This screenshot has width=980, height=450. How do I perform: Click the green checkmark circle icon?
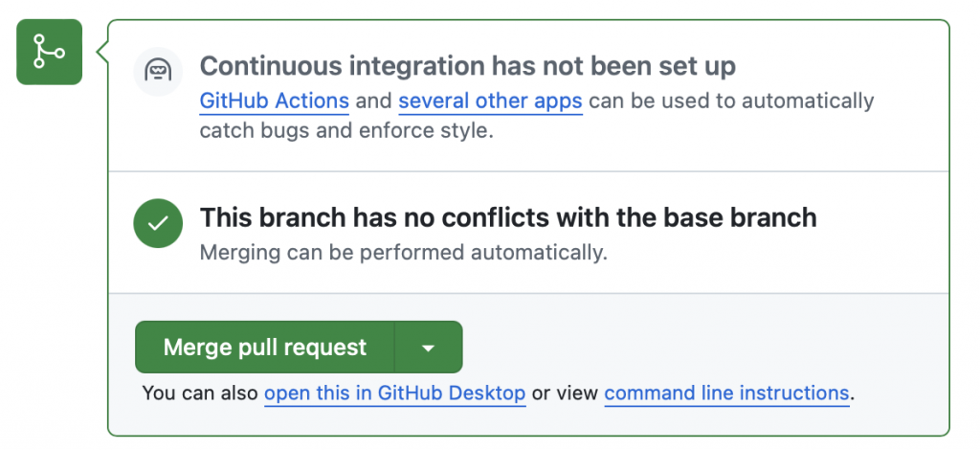click(x=158, y=223)
